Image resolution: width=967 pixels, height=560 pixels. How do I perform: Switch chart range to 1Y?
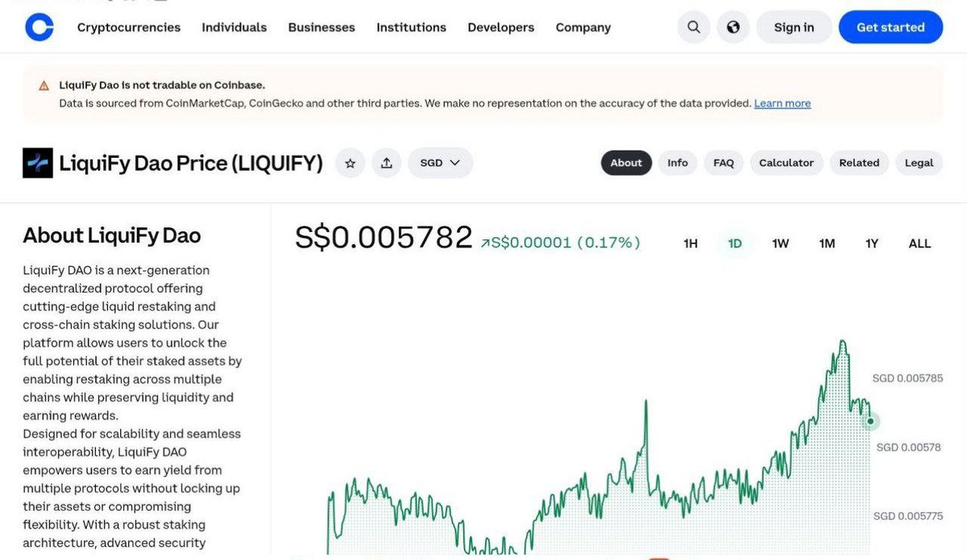point(872,243)
